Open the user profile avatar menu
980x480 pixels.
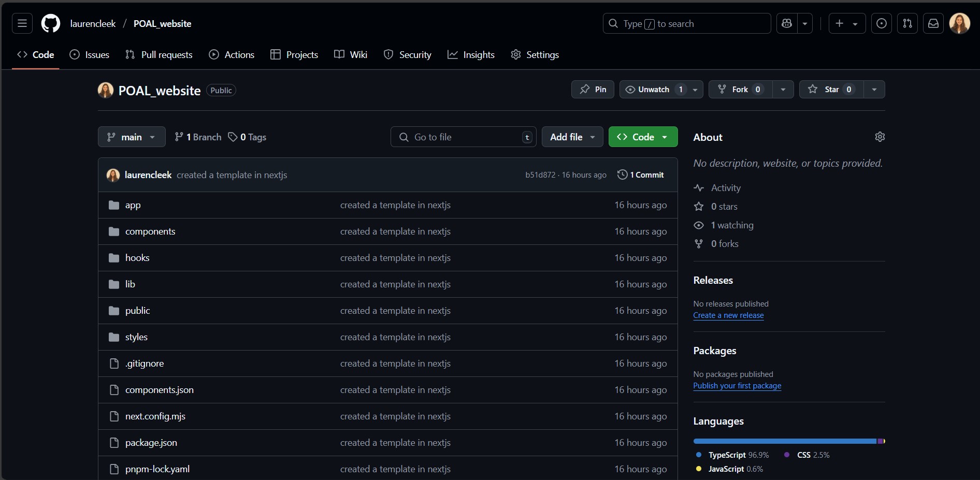coord(960,23)
